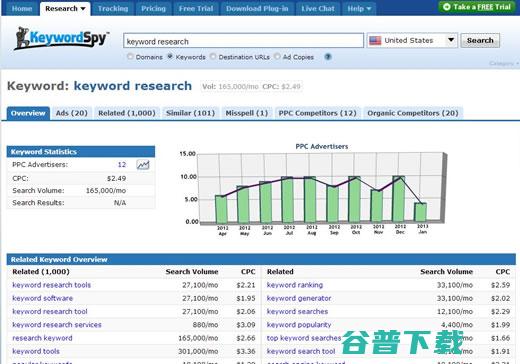Click the Search button
Screen dimensions: 520x364
(480, 40)
